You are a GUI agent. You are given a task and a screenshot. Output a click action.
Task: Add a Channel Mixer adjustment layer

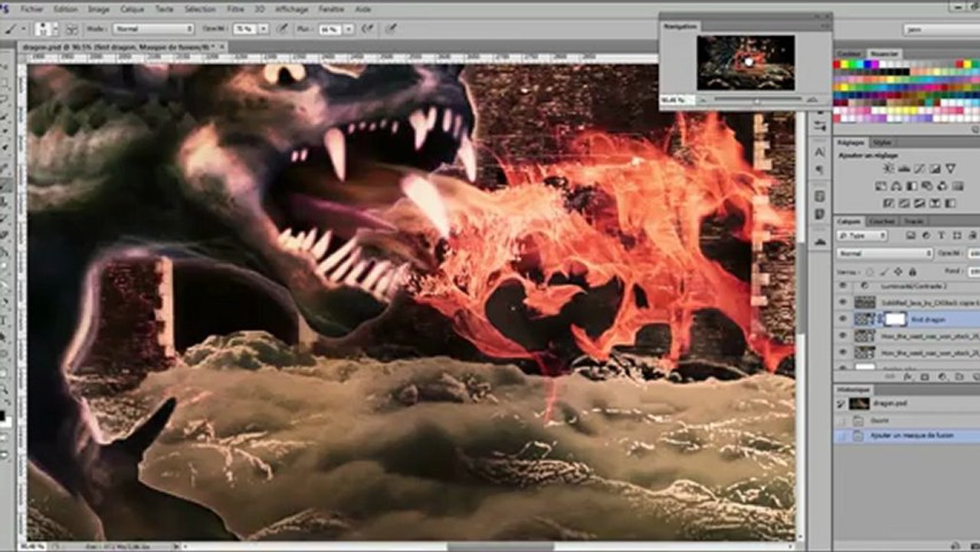click(942, 186)
